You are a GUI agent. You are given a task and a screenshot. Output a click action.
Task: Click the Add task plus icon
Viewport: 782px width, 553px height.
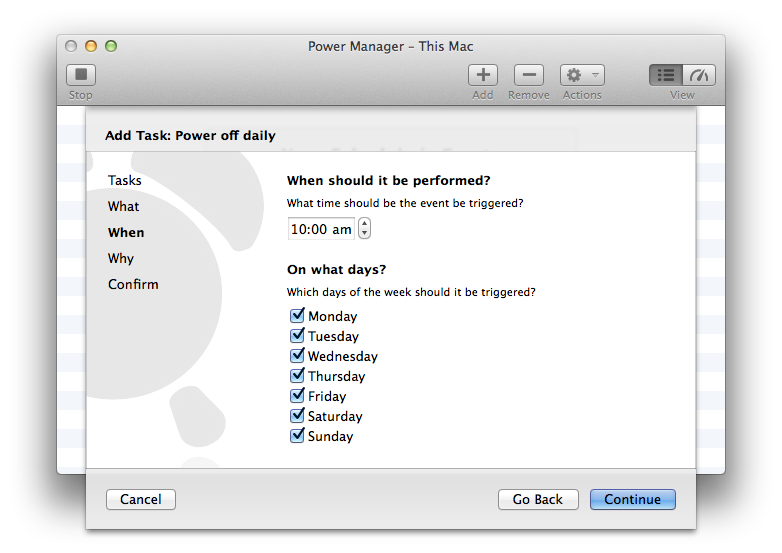pos(483,75)
